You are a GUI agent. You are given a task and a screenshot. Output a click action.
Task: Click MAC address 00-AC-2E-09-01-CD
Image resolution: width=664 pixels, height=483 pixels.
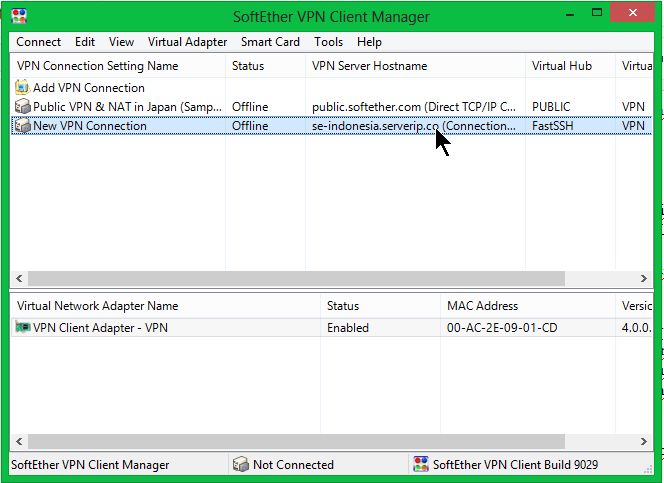(x=502, y=328)
